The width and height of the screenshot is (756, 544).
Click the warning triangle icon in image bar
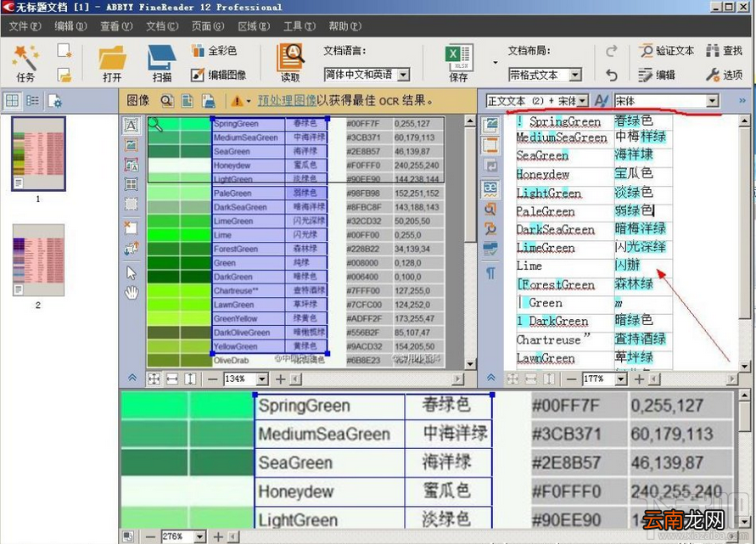pyautogui.click(x=237, y=101)
